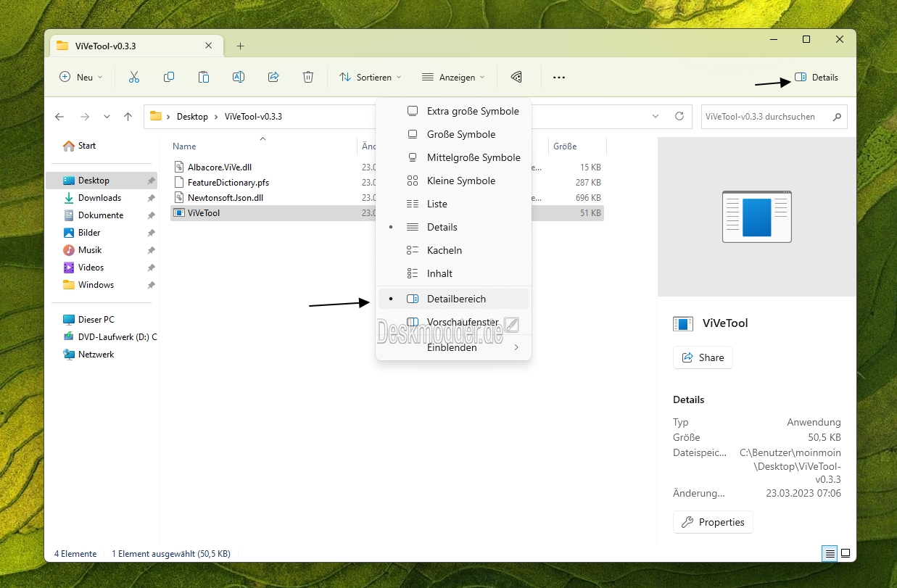Toggle the Details pane button

[817, 77]
